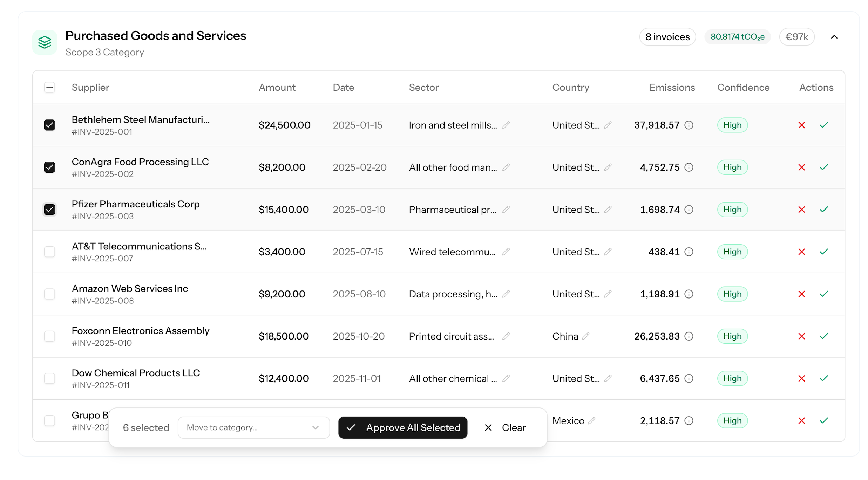Screen dimensions: 868x480
Task: Edit country for Bethlehem Steel row
Action: point(608,125)
